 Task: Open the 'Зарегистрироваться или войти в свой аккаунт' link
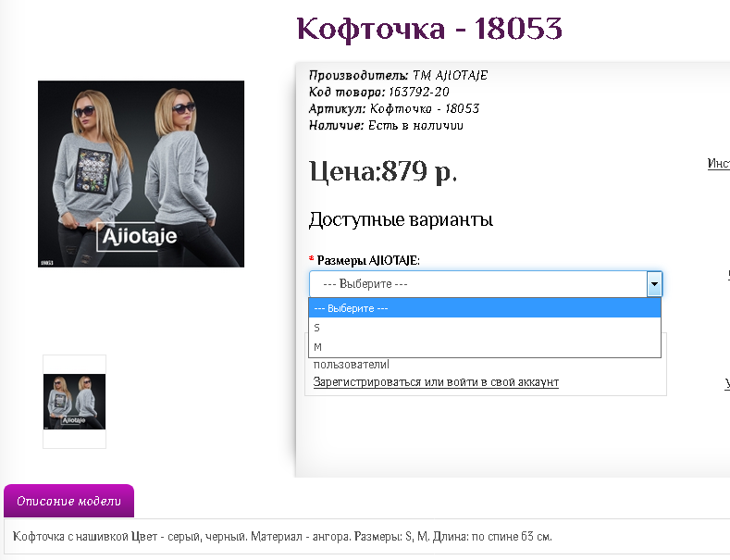coord(436,382)
